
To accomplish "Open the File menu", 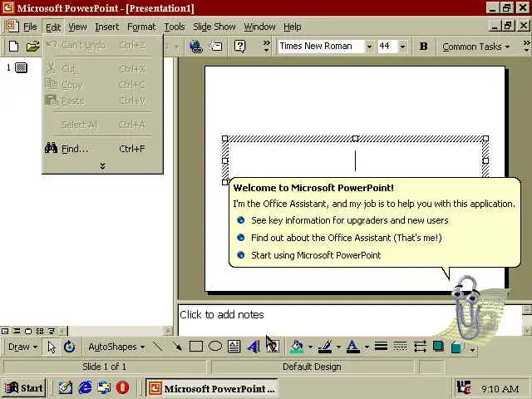I will (30, 27).
